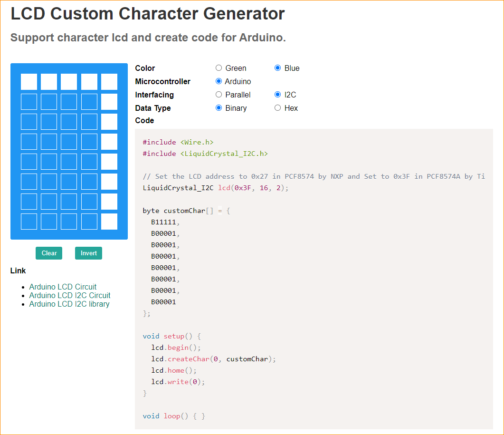Select the I2C interfacing radio button
Screen dimensions: 504x435
pos(278,95)
